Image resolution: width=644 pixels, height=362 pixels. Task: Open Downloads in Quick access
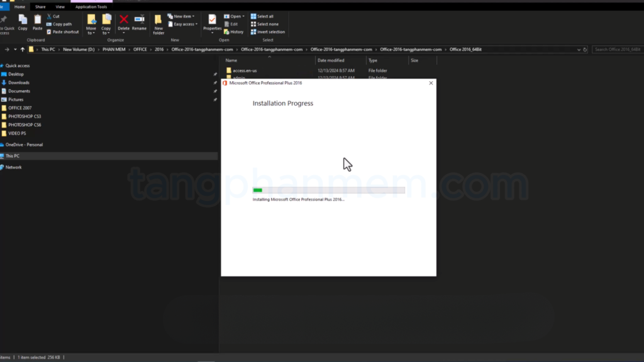pos(18,82)
